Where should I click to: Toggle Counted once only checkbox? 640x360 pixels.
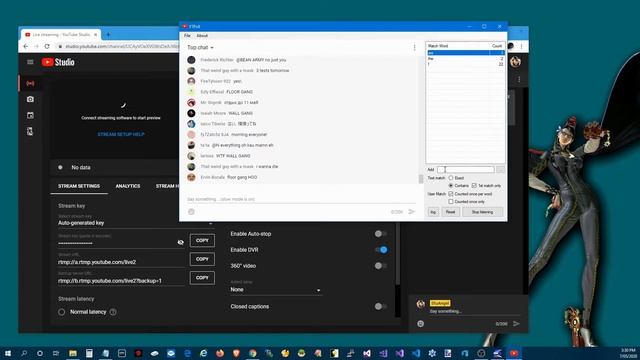point(451,202)
